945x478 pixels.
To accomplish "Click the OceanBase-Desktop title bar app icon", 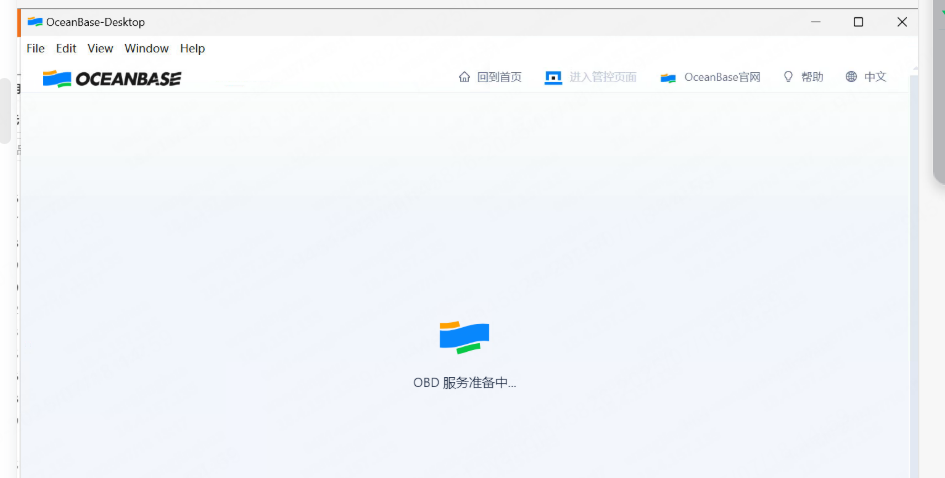I will [x=35, y=22].
